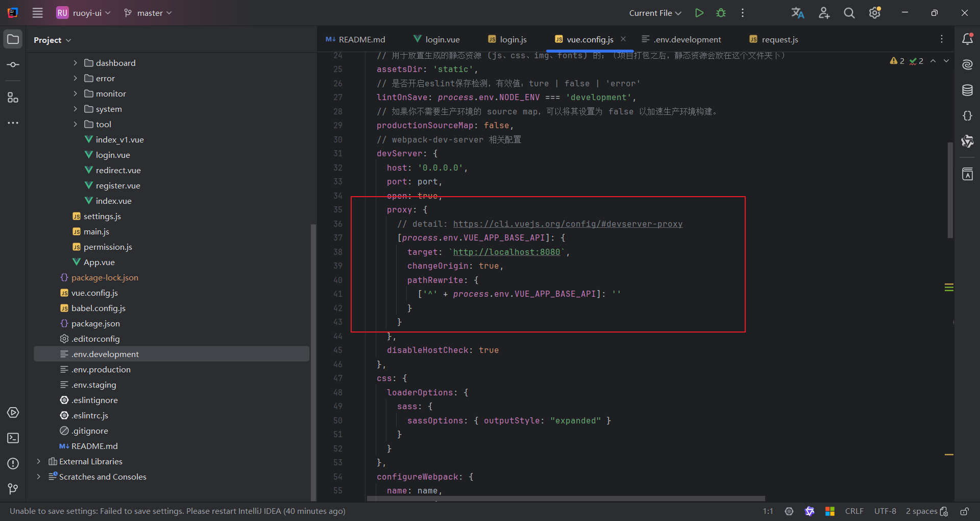Open the Problems tool window

13,464
